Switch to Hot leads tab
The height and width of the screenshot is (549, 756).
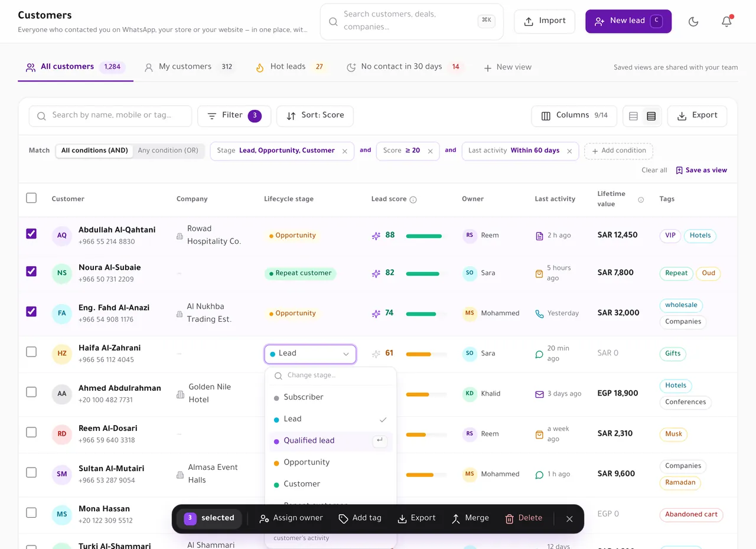pyautogui.click(x=291, y=67)
